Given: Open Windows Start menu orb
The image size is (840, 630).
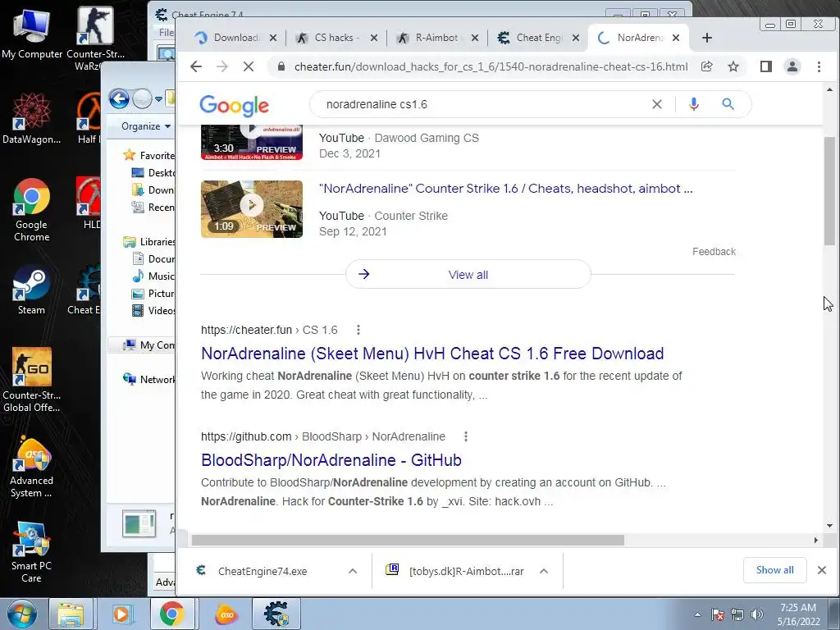Looking at the screenshot, I should [22, 614].
